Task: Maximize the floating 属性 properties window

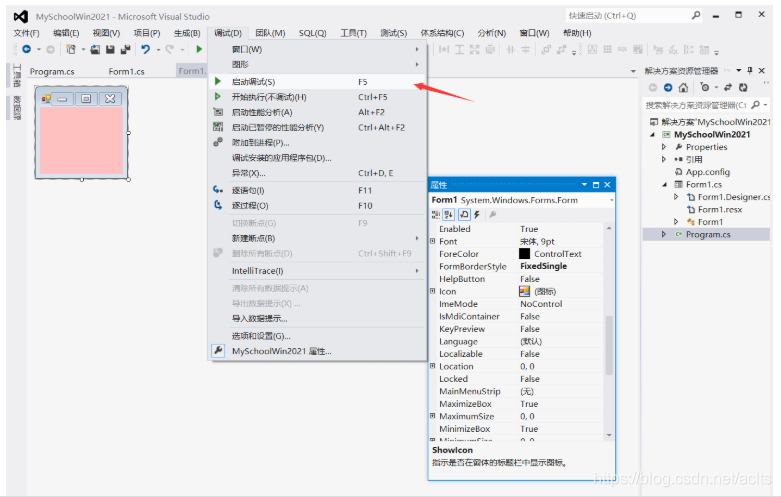Action: coord(596,185)
